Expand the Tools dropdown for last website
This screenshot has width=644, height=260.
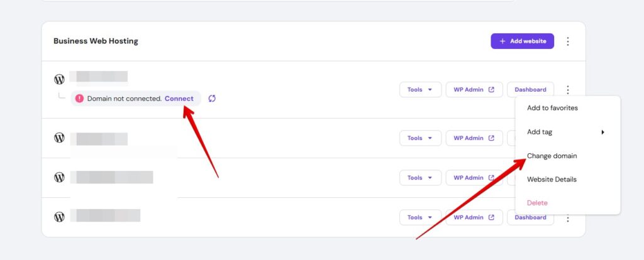(420, 217)
